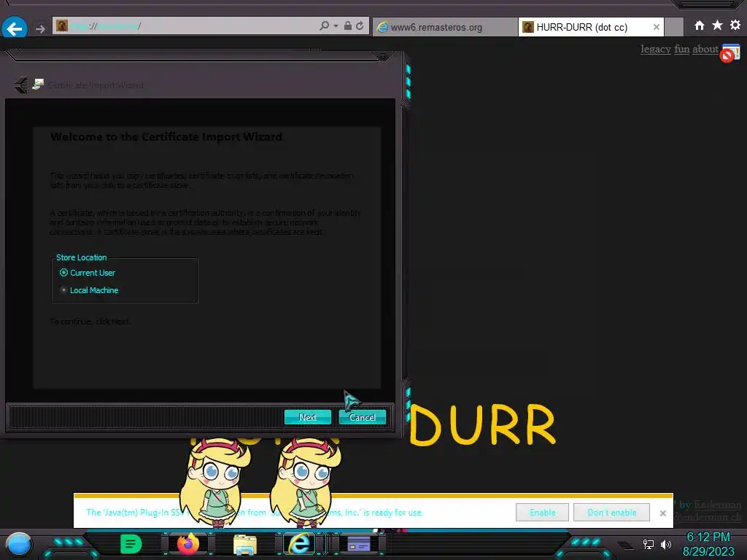Open the 'fun' link on the page
This screenshot has width=747, height=560.
click(x=682, y=49)
